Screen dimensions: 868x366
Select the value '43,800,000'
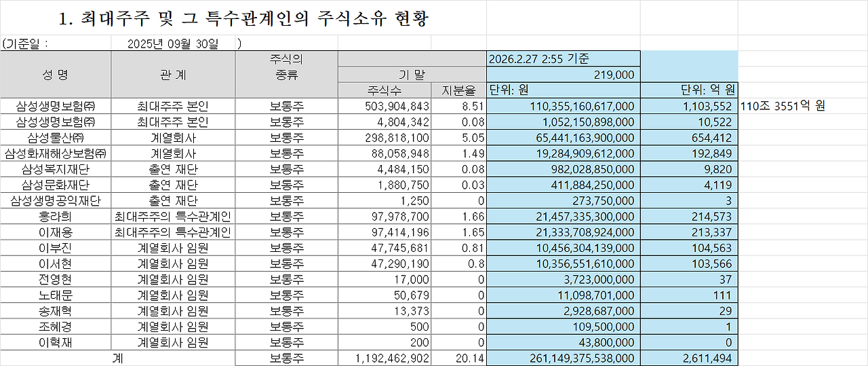coord(563,342)
